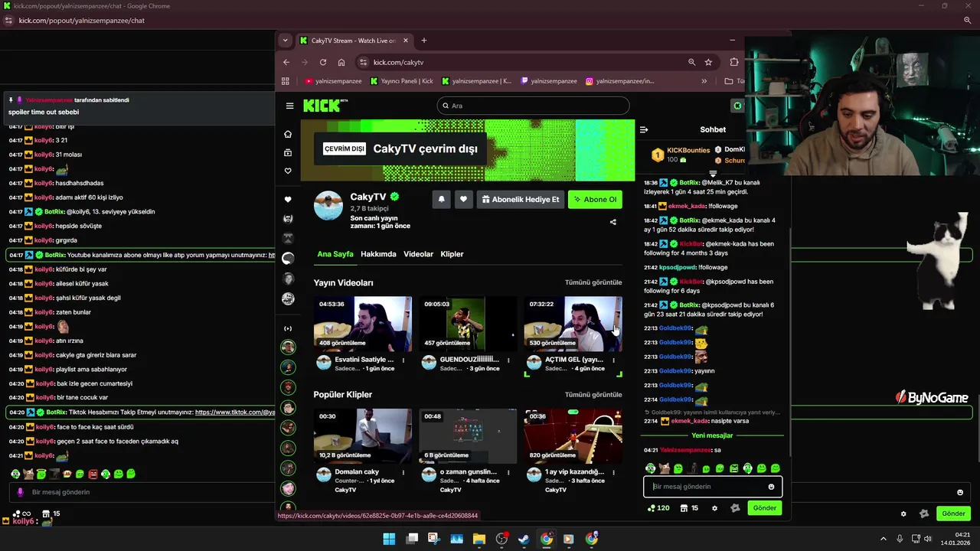980x551 pixels.
Task: Collapse the Sohbet chat panel
Action: pos(644,129)
